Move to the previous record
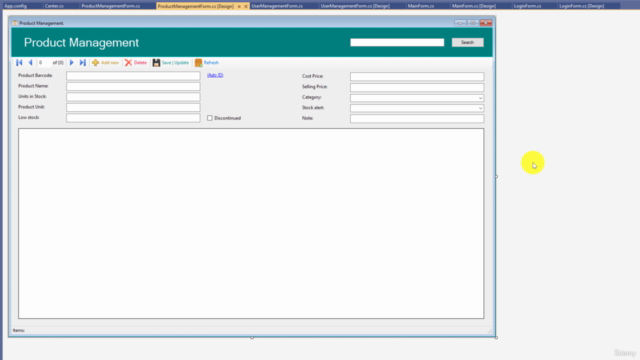Screen dimensions: 640x360 click(x=31, y=62)
